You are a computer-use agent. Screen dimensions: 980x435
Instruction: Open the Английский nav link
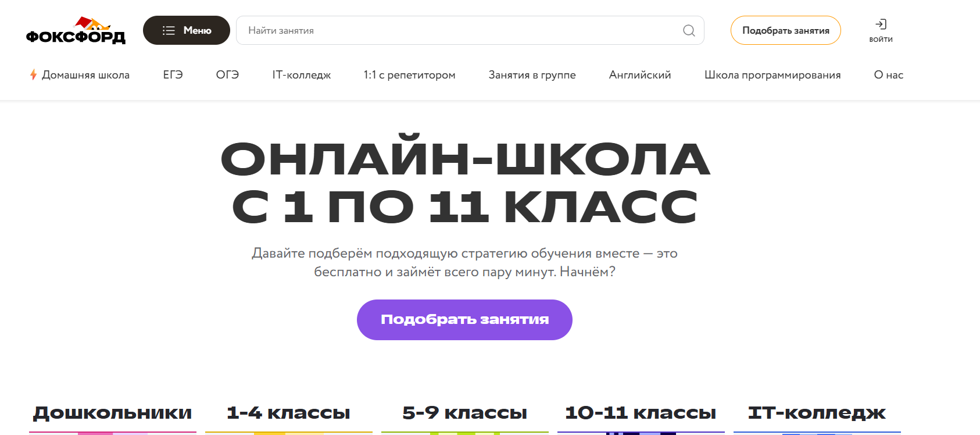(640, 75)
